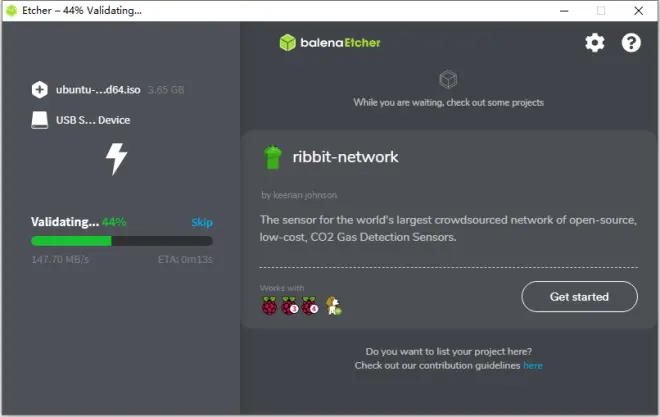Click 'Do you want to list your project here?'
The height and width of the screenshot is (417, 660).
(x=448, y=351)
